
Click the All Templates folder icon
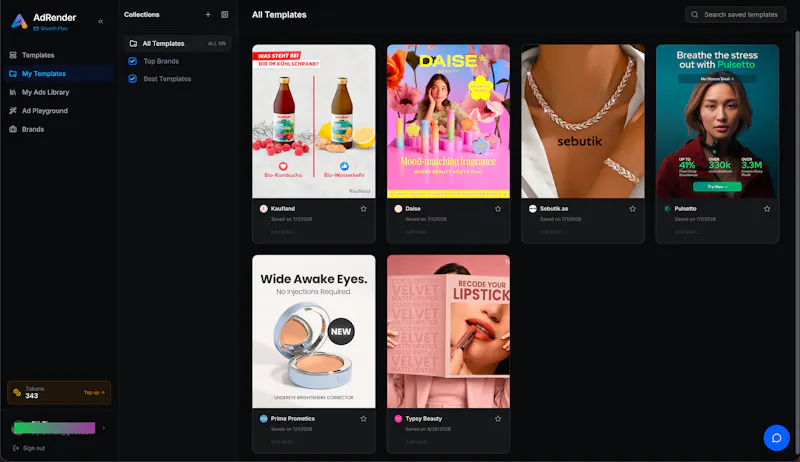133,43
